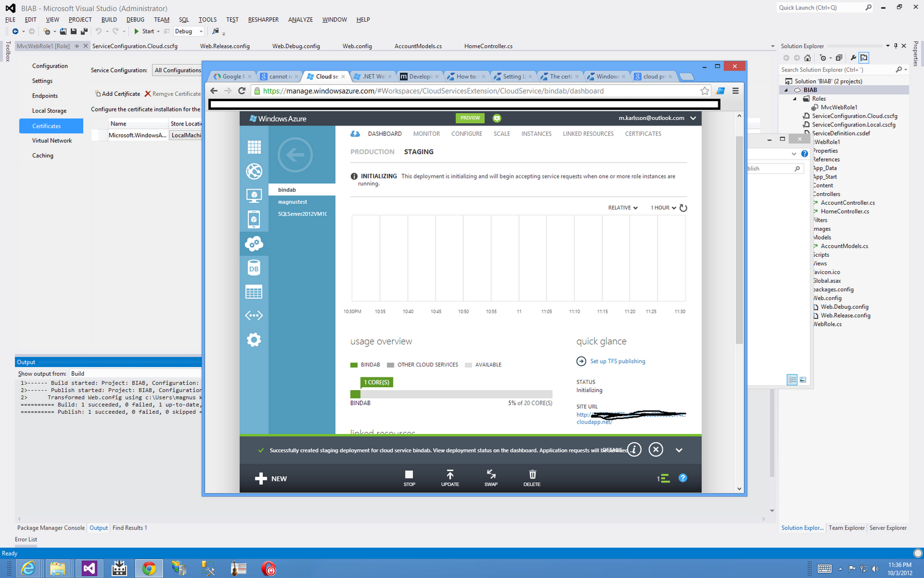The height and width of the screenshot is (578, 924).
Task: Click the Update deployment icon
Action: click(x=450, y=478)
